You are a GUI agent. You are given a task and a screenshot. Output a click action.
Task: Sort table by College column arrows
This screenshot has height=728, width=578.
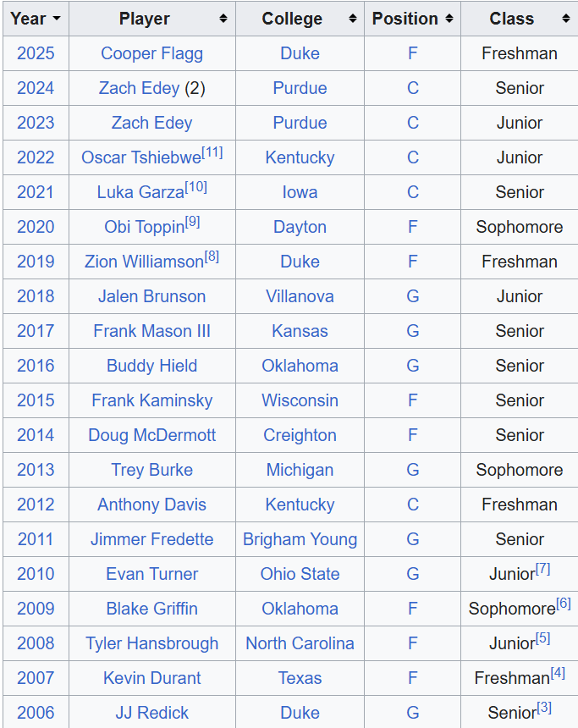353,19
